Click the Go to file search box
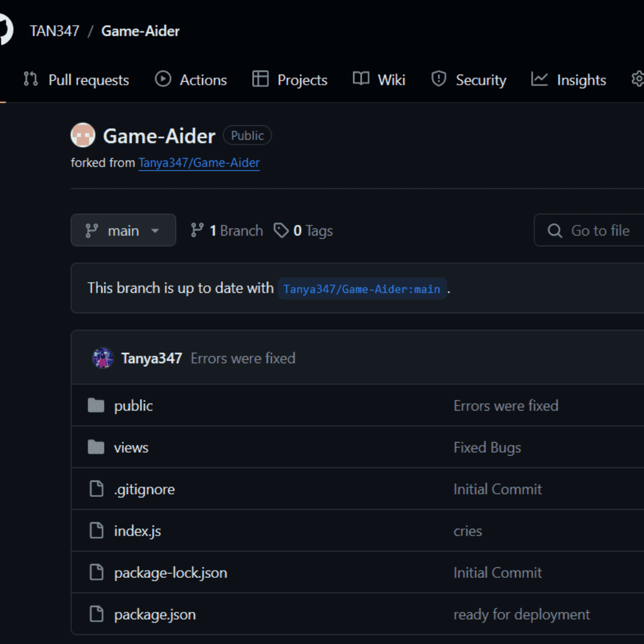Image resolution: width=644 pixels, height=644 pixels. tap(597, 230)
